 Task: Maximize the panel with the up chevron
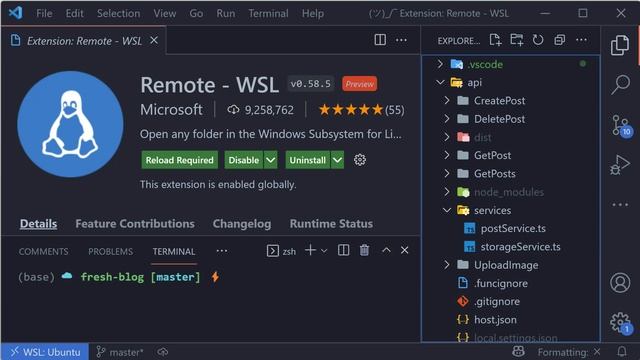tap(386, 250)
